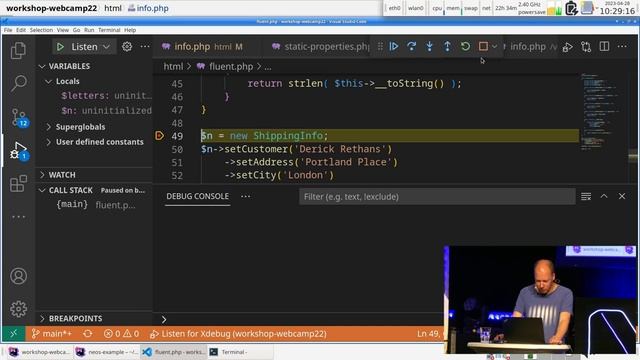Select the {main} call stack frame
This screenshot has width=640, height=360.
pyautogui.click(x=96, y=205)
